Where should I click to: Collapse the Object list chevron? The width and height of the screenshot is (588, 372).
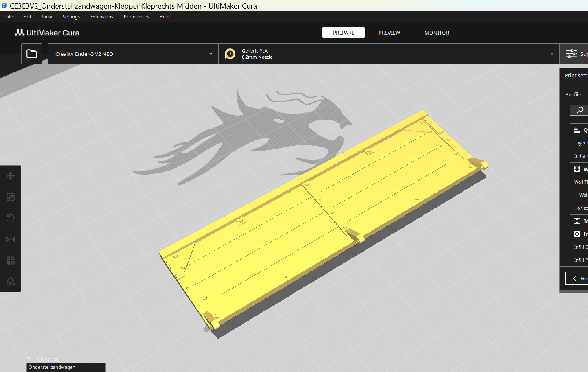(29, 359)
